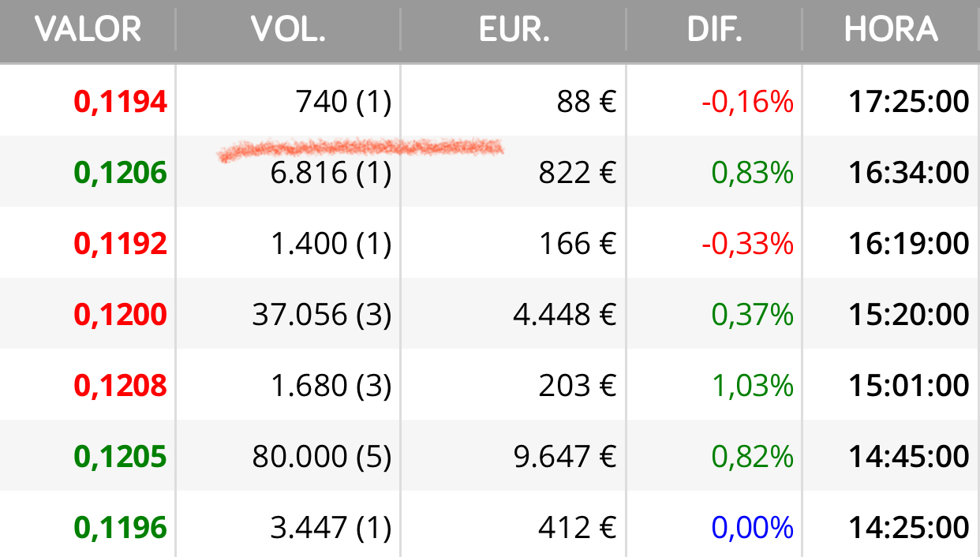This screenshot has width=980, height=557.
Task: Click the 0,1192 red value
Action: coord(121,244)
